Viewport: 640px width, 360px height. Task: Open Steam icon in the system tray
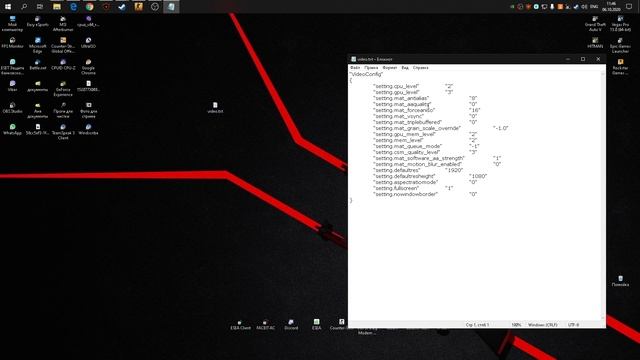576,7
